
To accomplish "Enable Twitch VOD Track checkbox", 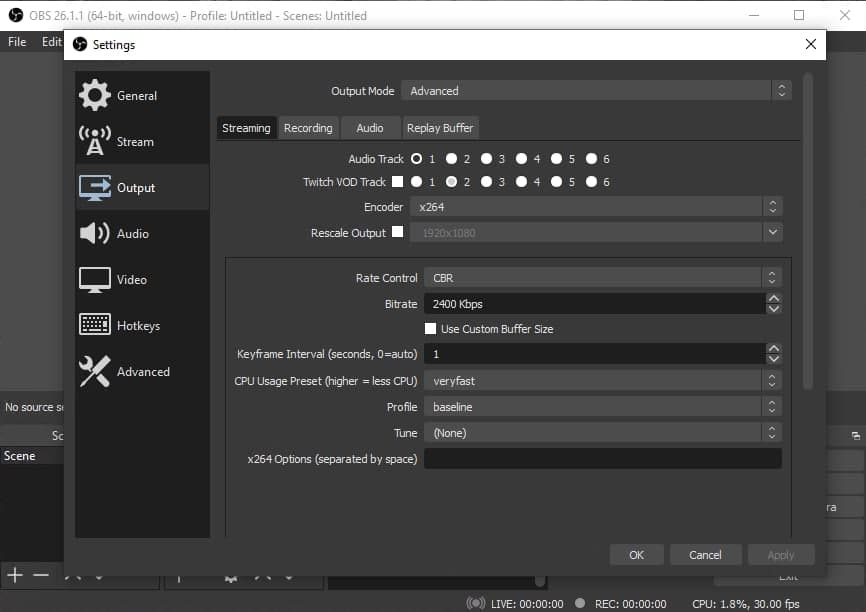I will tap(397, 182).
